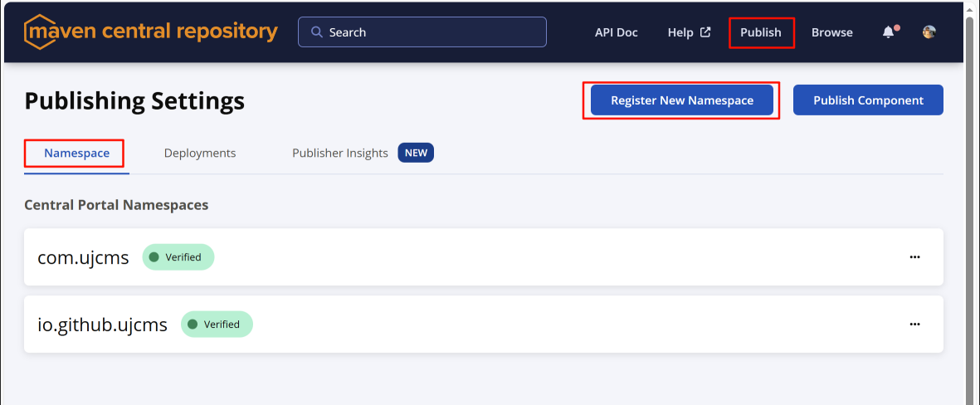The height and width of the screenshot is (405, 980).
Task: Click the Maven Central Repository logo
Action: 151,32
